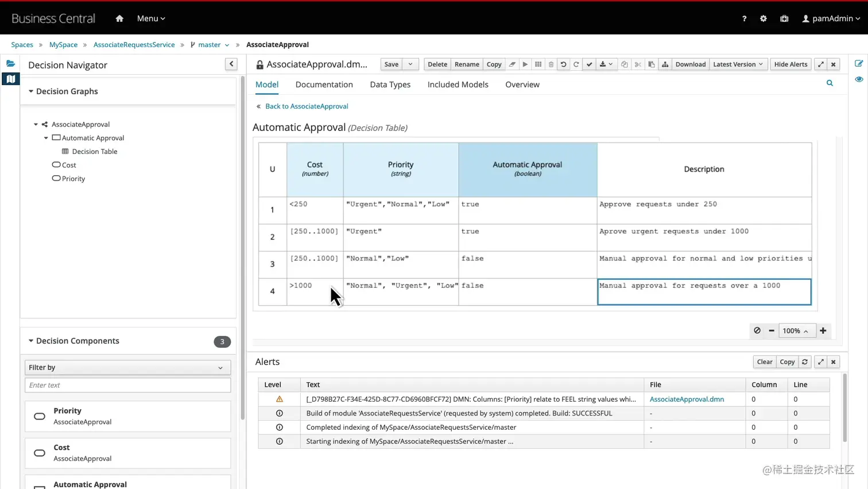Open the Filter by dropdown
This screenshot has width=868, height=489.
(127, 367)
